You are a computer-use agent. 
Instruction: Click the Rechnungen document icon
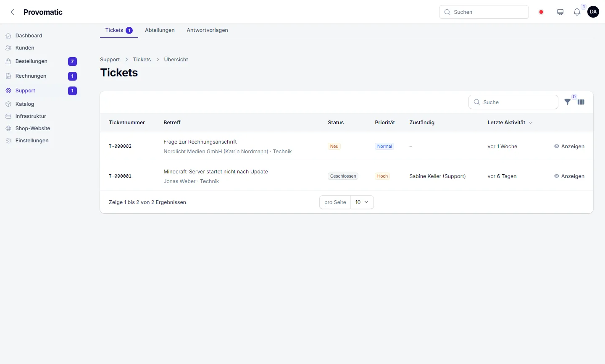(x=8, y=76)
